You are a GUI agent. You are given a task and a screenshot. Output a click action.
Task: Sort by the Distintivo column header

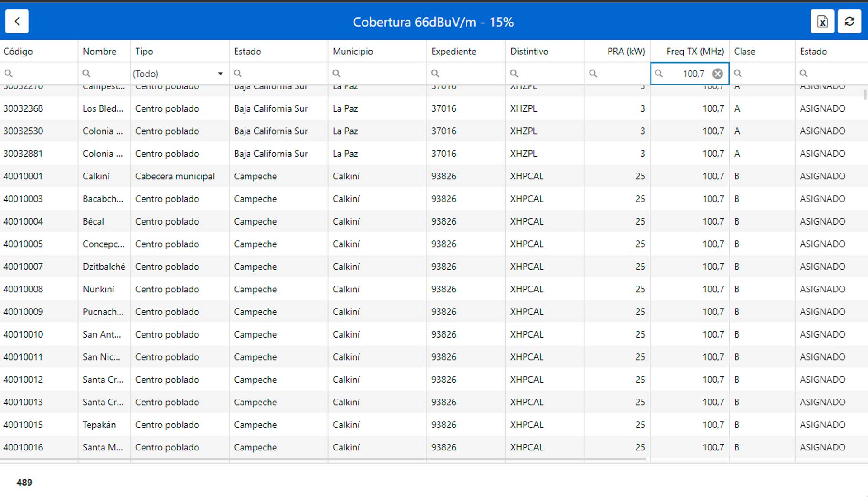click(545, 51)
